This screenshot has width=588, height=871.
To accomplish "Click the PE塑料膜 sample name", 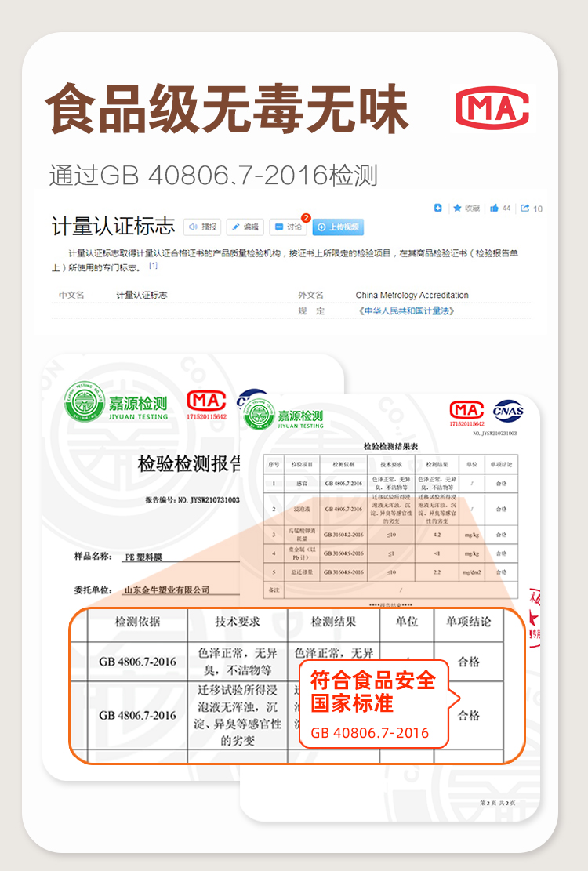I will click(x=143, y=557).
